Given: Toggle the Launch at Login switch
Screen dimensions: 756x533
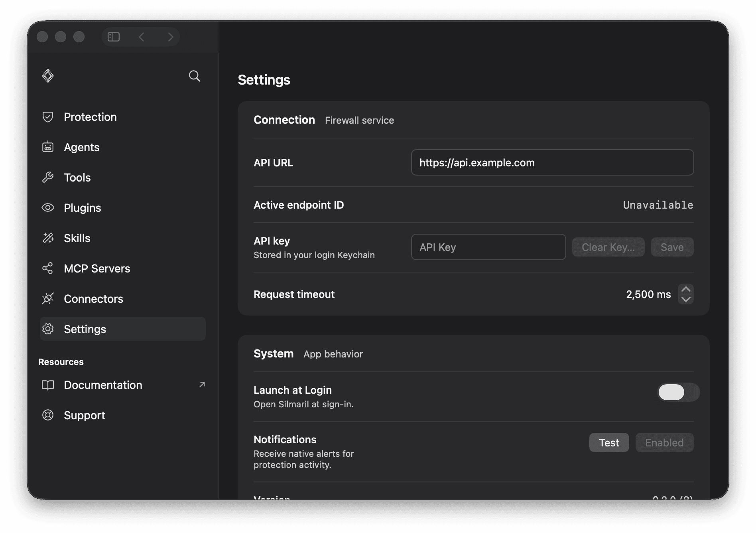Looking at the screenshot, I should click(678, 392).
